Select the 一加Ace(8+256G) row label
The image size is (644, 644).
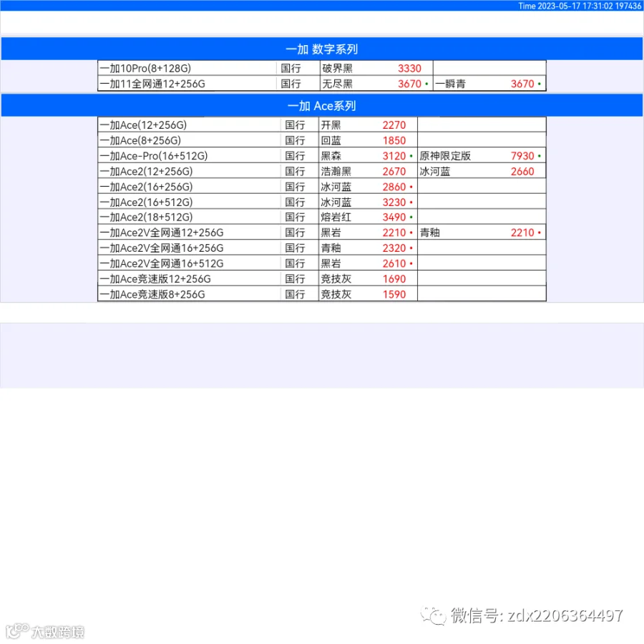[x=140, y=140]
